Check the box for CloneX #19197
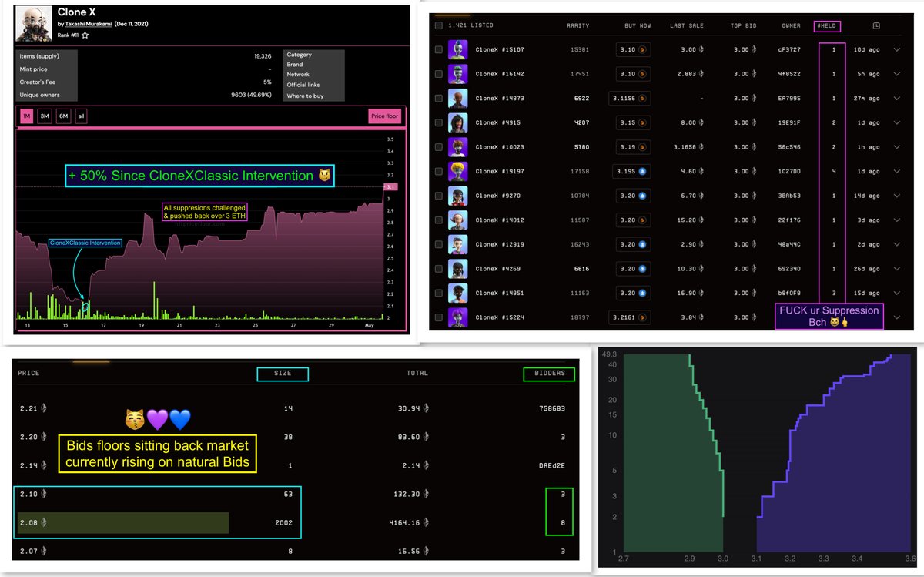The image size is (924, 577). 438,172
